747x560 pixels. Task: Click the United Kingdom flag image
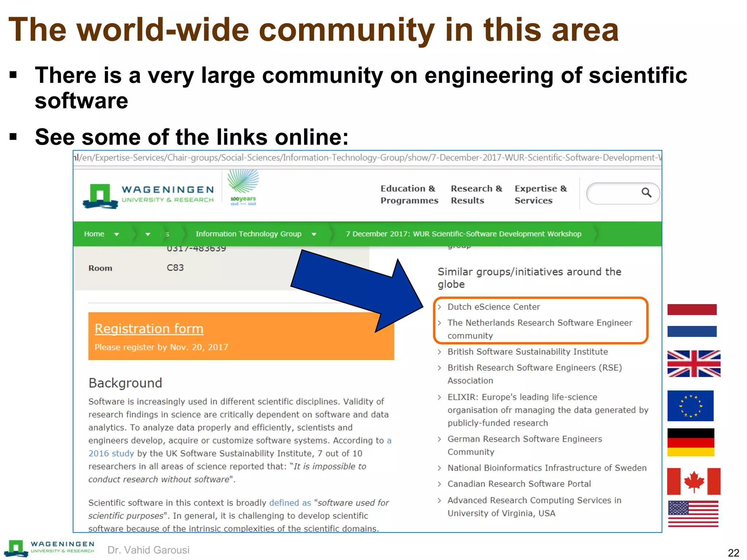pos(694,363)
